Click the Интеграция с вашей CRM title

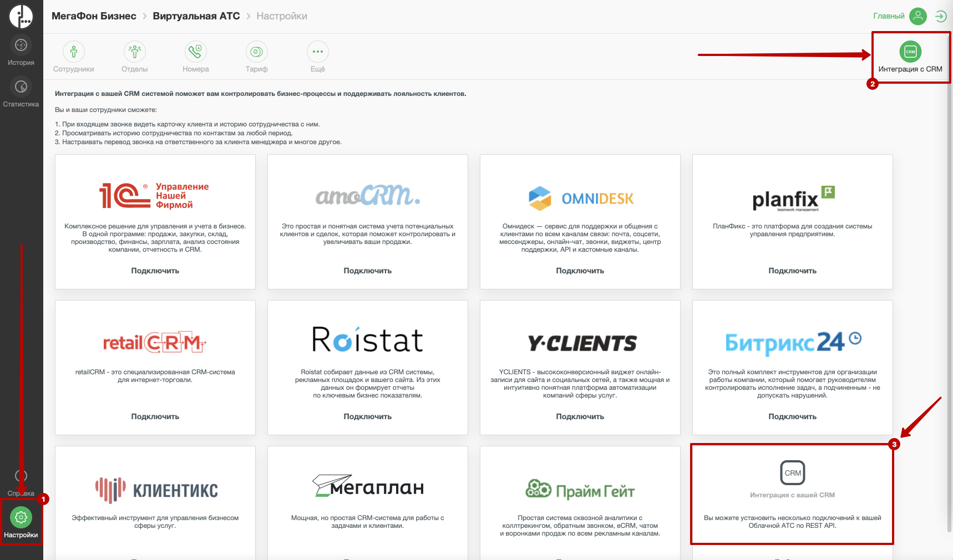click(x=792, y=495)
